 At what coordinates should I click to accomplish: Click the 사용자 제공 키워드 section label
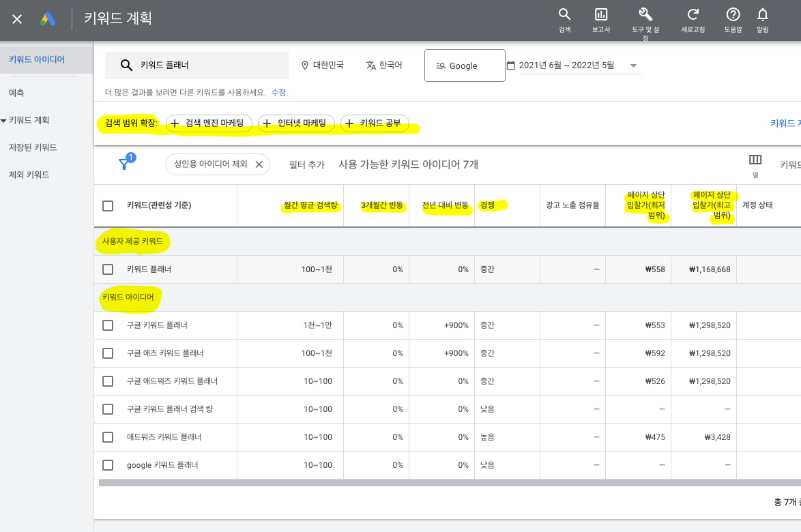[132, 241]
